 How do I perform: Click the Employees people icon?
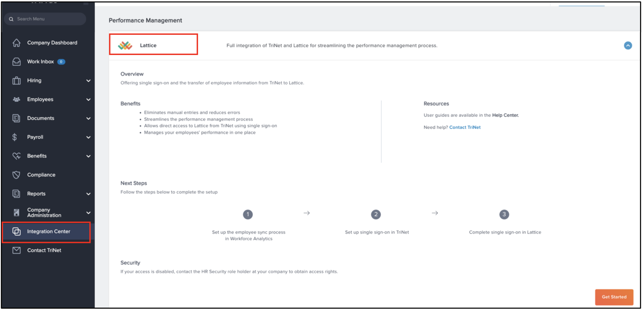pyautogui.click(x=17, y=99)
